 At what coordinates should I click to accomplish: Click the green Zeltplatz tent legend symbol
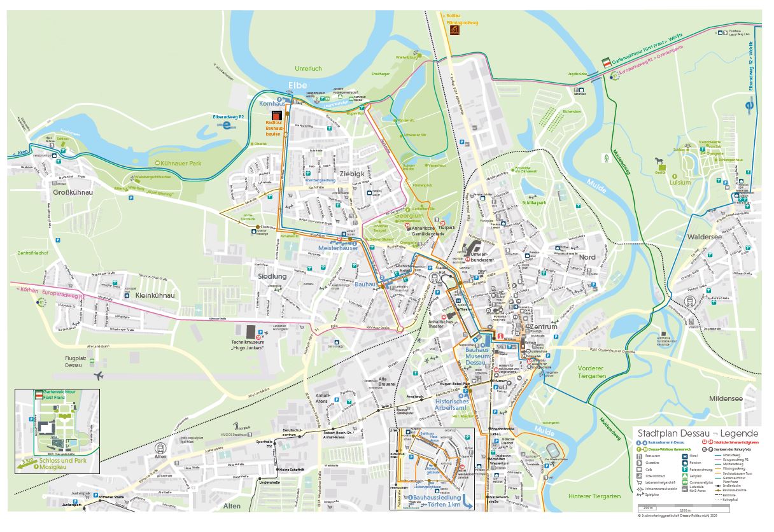[x=685, y=476]
